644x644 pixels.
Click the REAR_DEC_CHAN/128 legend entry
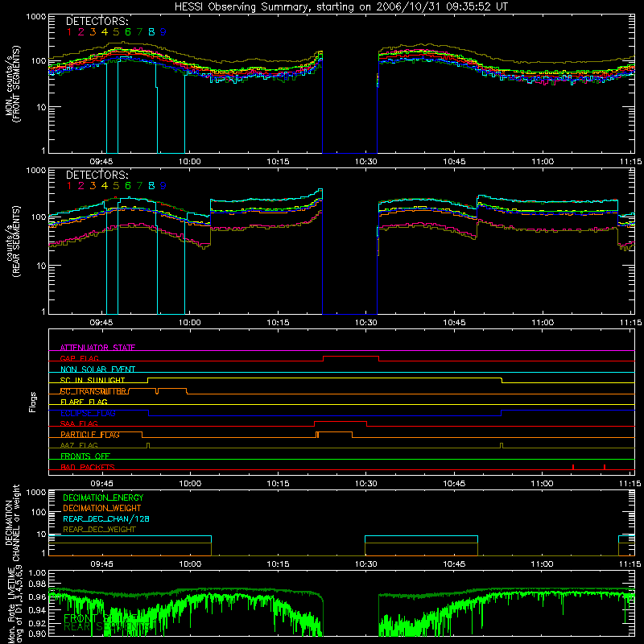point(106,518)
